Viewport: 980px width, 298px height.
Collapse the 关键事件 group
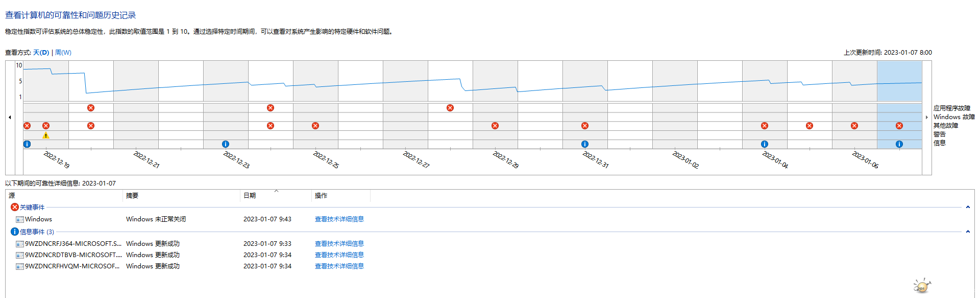pos(968,208)
